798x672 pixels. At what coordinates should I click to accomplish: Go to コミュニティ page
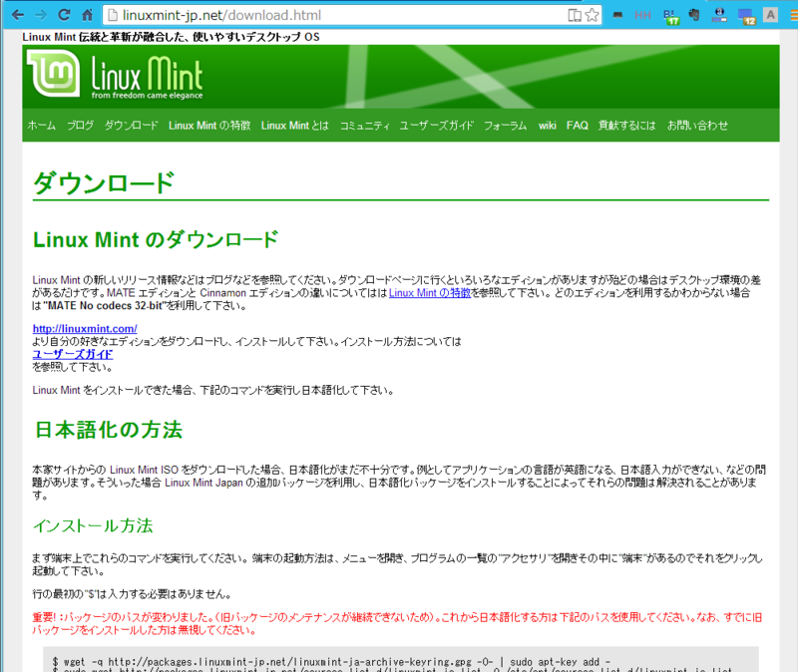click(364, 126)
